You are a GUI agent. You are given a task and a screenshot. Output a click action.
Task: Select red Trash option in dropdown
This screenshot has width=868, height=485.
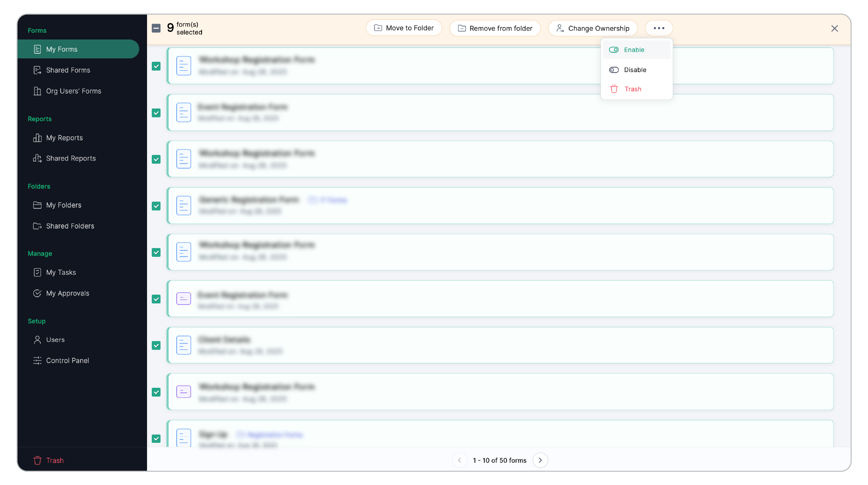click(x=633, y=89)
